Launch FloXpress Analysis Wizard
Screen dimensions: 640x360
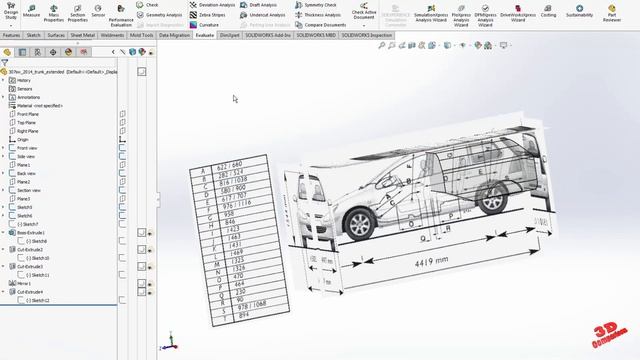(461, 16)
